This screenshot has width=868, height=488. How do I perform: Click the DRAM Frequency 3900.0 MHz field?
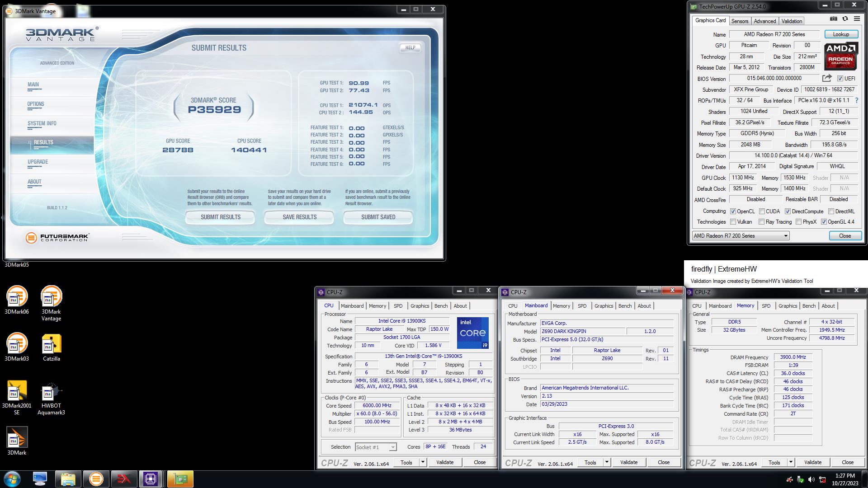coord(793,357)
